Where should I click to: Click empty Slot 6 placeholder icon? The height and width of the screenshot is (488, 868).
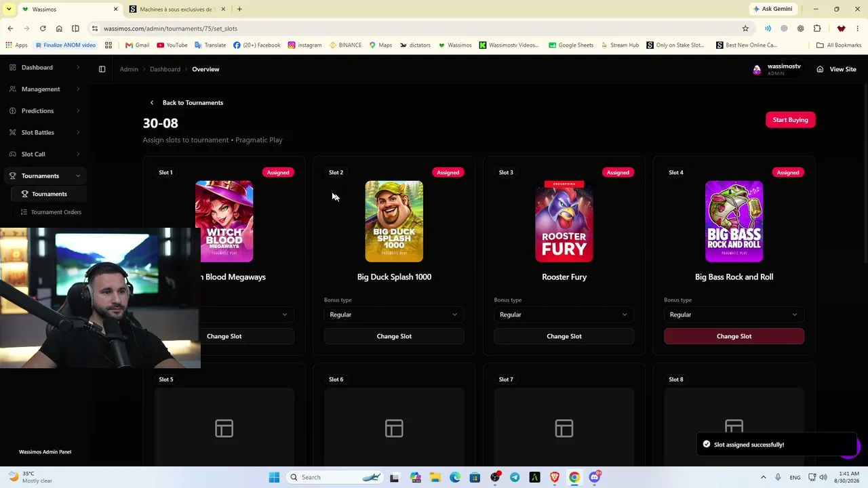[x=394, y=428]
